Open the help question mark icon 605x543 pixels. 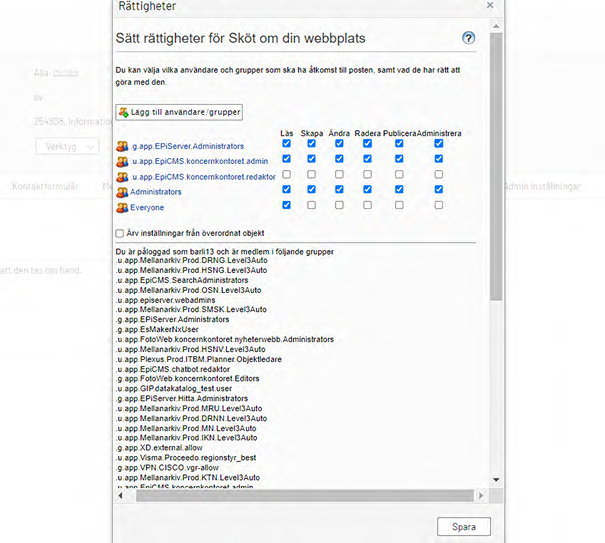(x=469, y=38)
